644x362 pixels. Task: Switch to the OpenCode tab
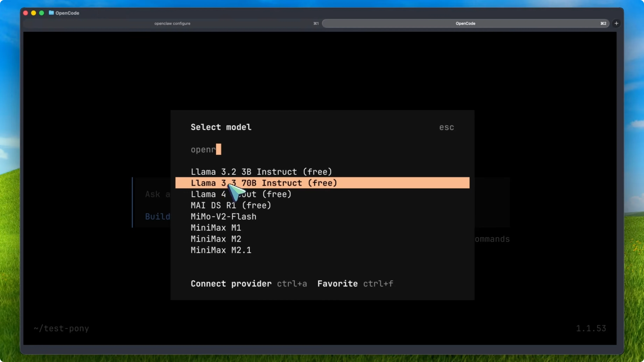coord(465,23)
